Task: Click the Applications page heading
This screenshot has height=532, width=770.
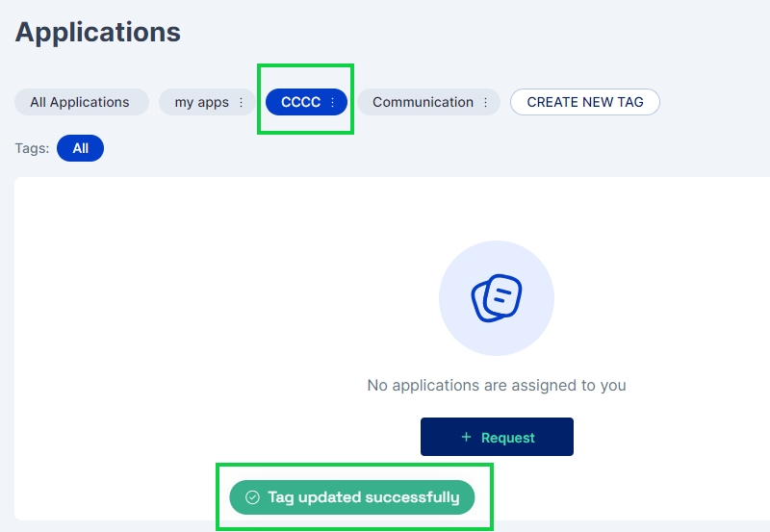Action: (98, 32)
